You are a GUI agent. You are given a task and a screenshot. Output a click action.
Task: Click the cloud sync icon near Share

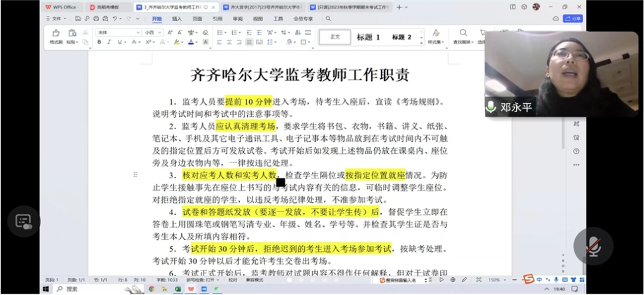[556, 19]
